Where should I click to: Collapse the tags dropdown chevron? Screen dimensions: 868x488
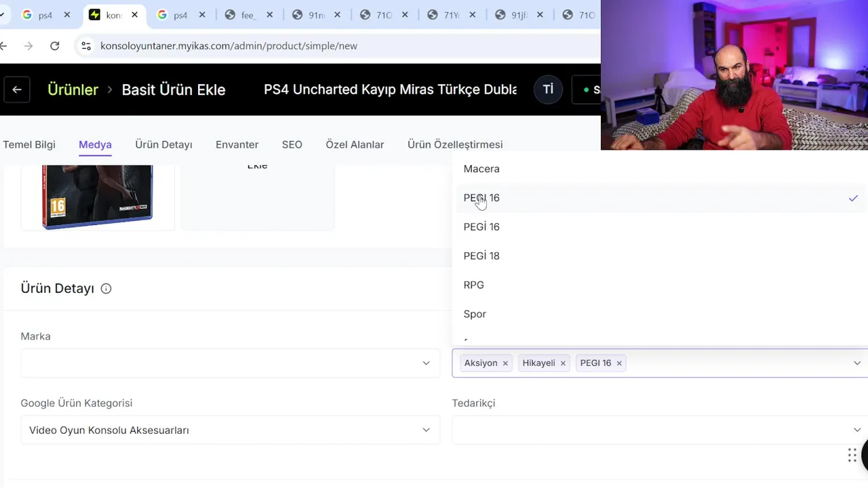857,363
